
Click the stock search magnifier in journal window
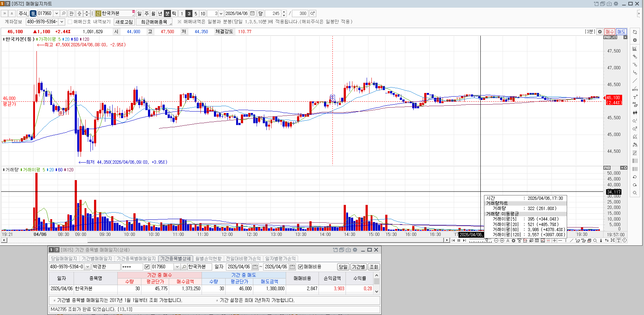coord(184,267)
